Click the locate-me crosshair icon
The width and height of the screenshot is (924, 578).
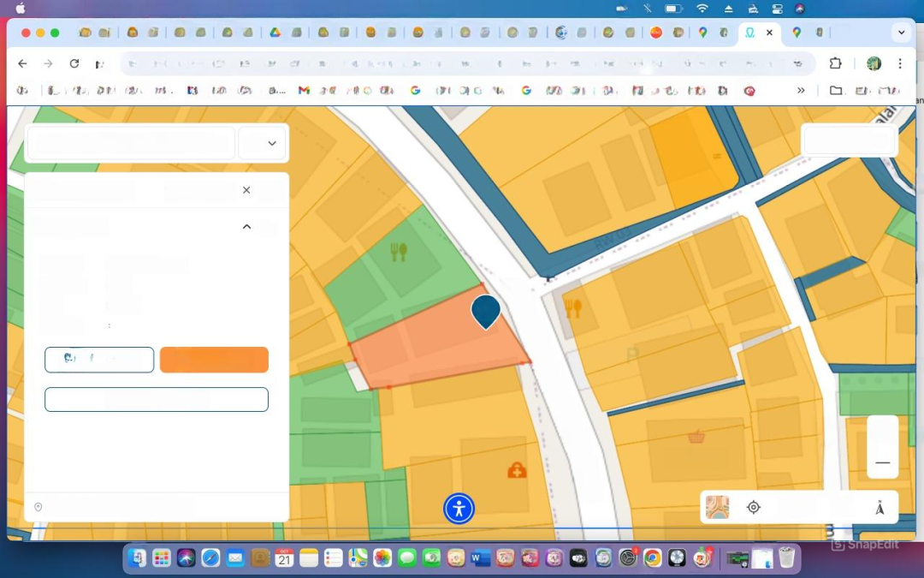[x=753, y=507]
